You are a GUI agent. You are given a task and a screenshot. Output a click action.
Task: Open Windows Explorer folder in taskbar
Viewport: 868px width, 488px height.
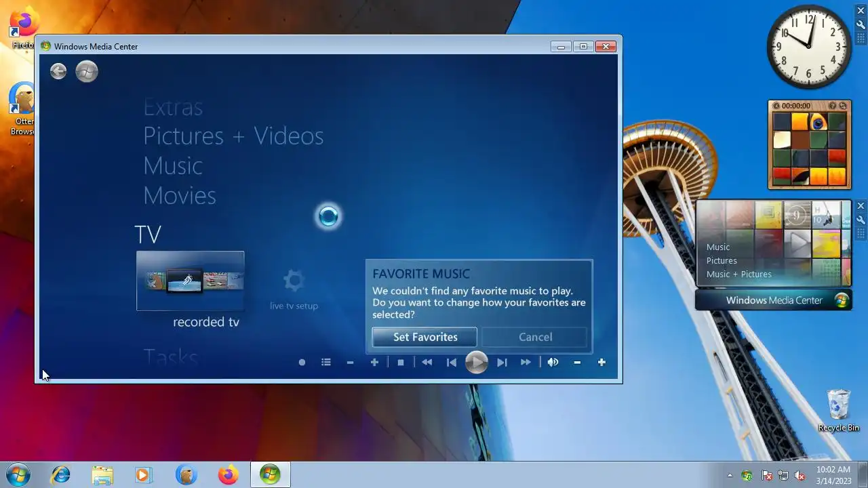(x=102, y=475)
